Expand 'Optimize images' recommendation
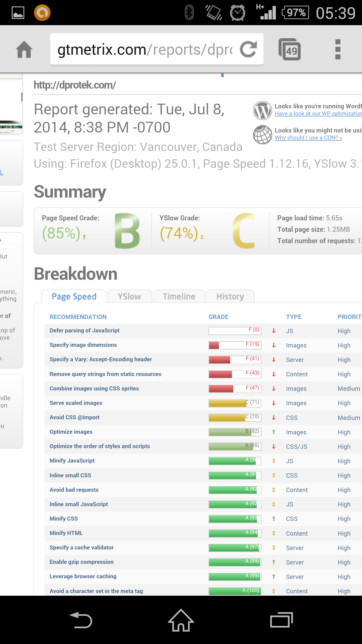Viewport: 362px width, 644px height. 71,432
